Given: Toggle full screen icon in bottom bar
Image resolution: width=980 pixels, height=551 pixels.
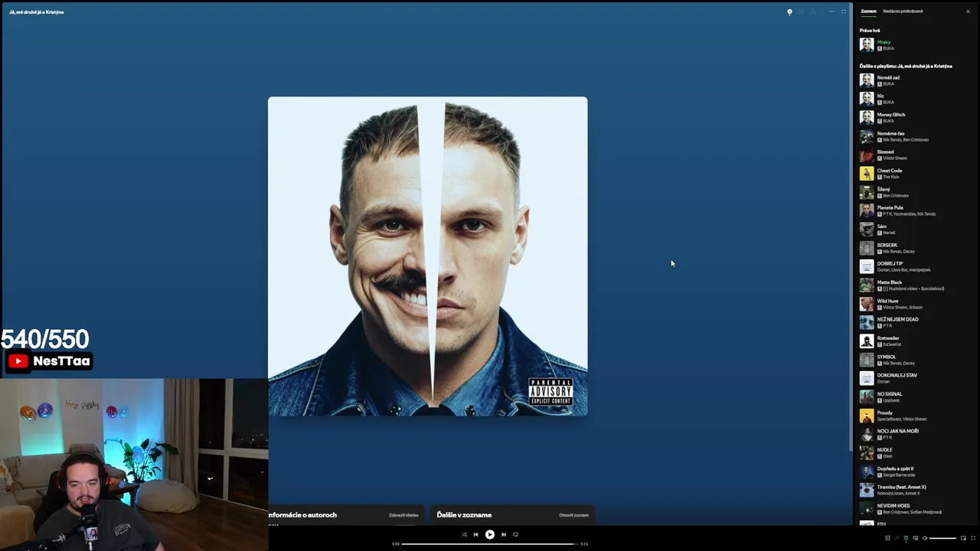Looking at the screenshot, I should (x=973, y=538).
